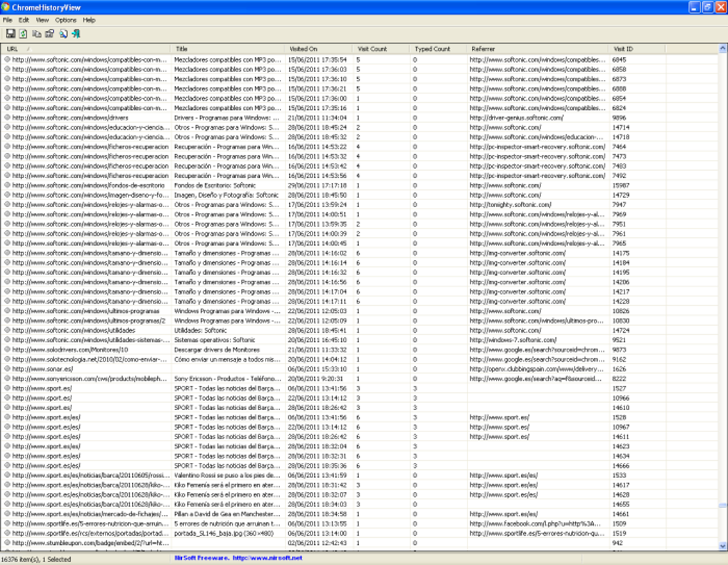Click row icon for sonyericsson.com URL
The height and width of the screenshot is (565, 728).
click(x=7, y=379)
